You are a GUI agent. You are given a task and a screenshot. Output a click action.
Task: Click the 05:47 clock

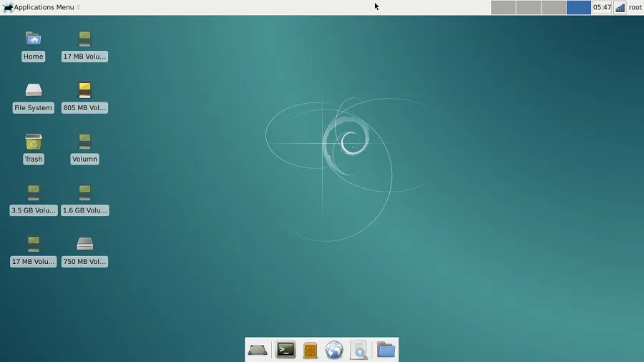click(602, 7)
